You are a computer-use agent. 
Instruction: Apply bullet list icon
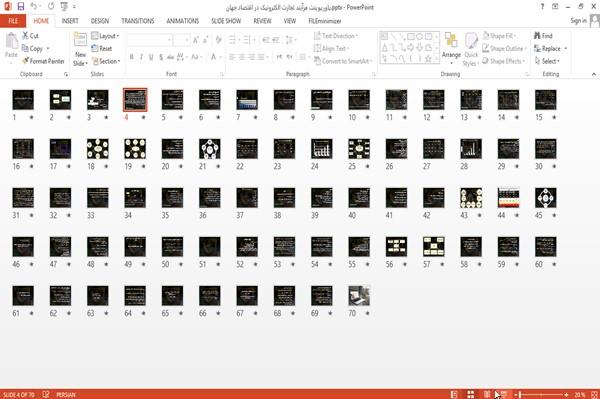coord(232,40)
